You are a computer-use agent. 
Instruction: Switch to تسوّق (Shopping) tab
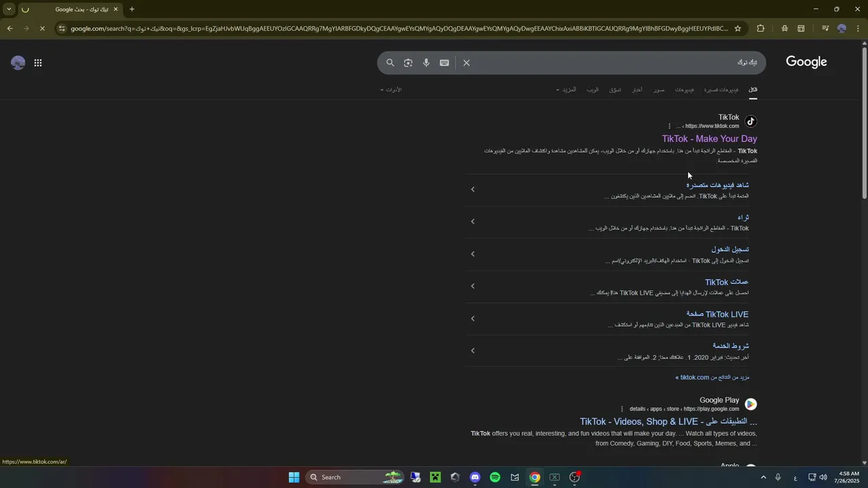click(615, 89)
